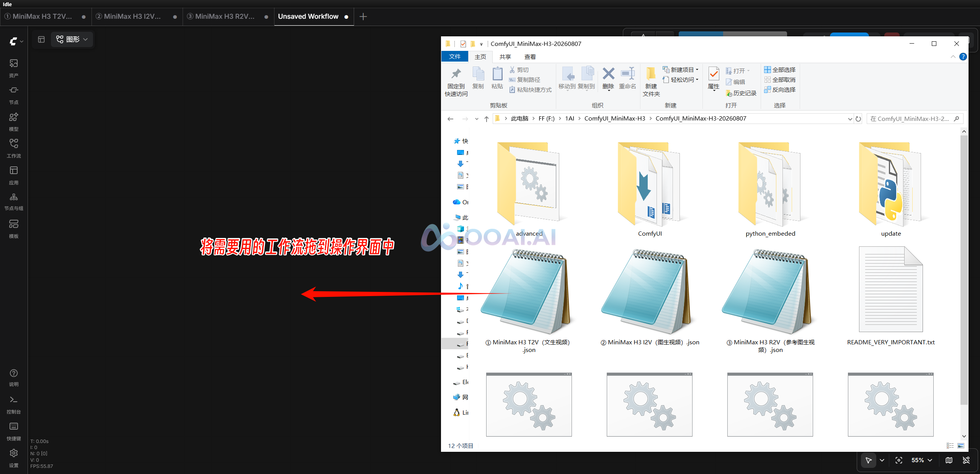The image size is (980, 474).
Task: Switch to details view in Explorer status bar
Action: (x=950, y=446)
